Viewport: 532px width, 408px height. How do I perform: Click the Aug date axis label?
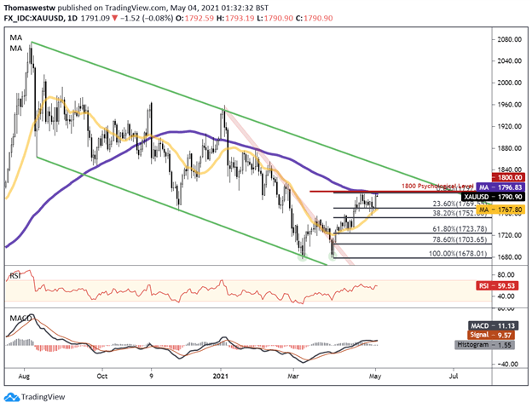coord(24,376)
